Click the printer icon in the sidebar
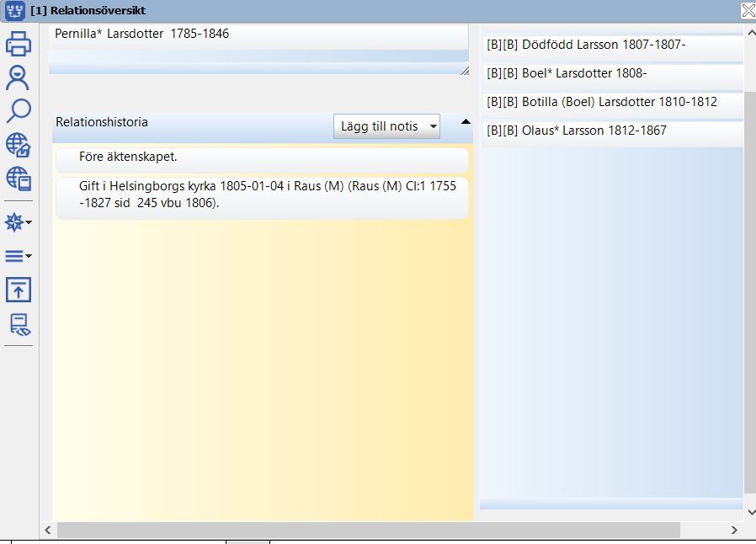Image resolution: width=756 pixels, height=544 pixels. point(19,44)
